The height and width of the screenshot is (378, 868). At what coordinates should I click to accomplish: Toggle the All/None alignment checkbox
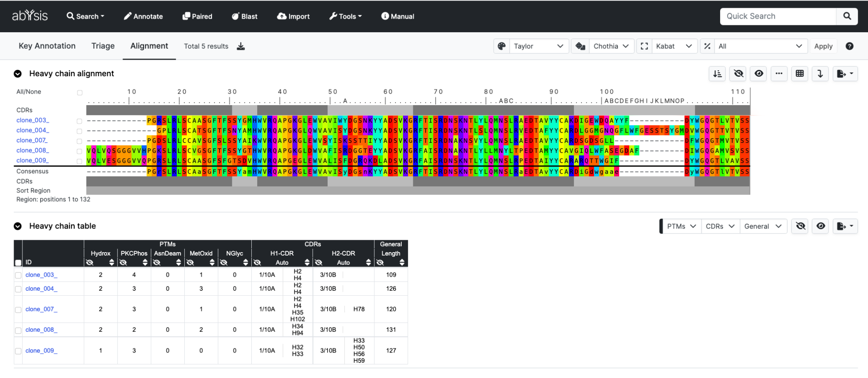(x=80, y=92)
